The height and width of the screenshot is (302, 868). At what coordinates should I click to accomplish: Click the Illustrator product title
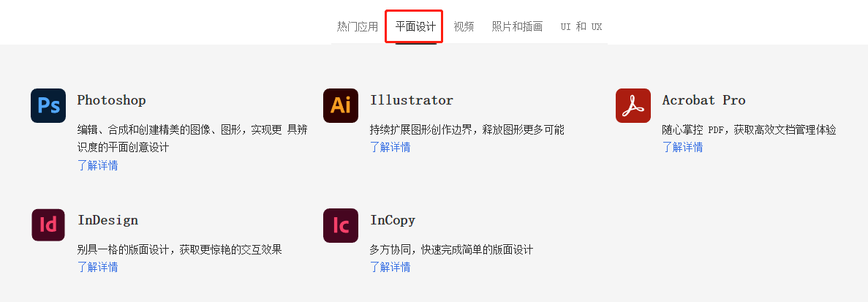(411, 100)
